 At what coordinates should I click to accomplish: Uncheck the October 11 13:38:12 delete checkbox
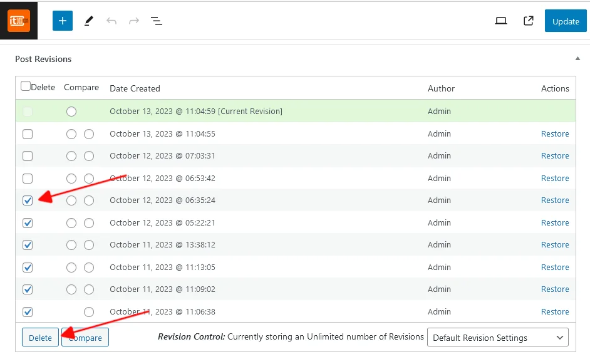pos(28,245)
